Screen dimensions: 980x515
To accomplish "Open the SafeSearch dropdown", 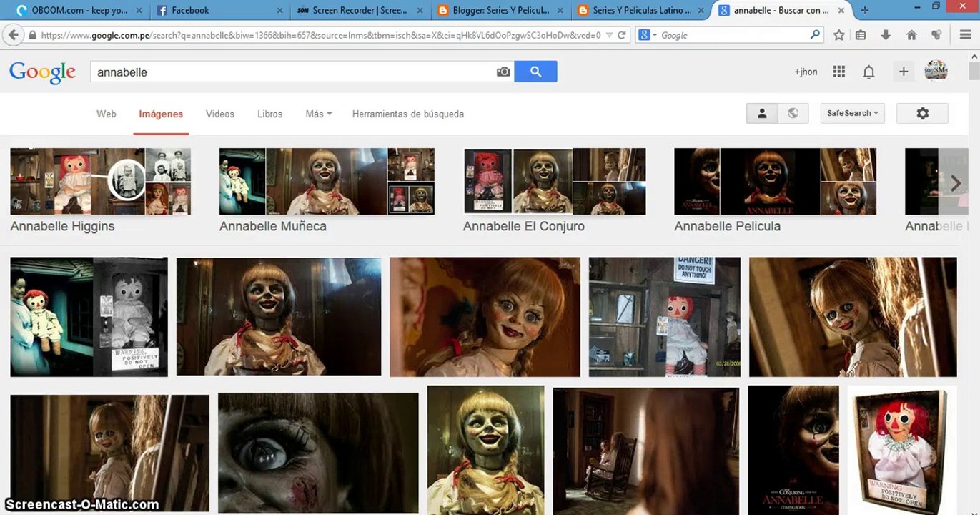I will (853, 113).
